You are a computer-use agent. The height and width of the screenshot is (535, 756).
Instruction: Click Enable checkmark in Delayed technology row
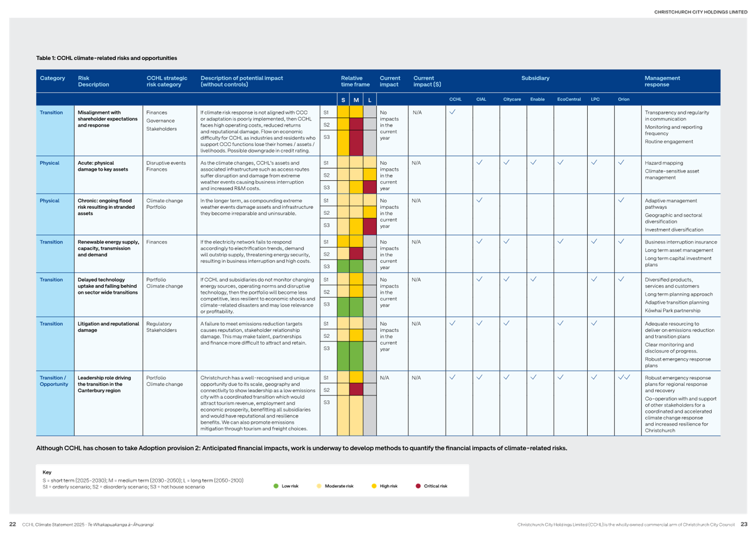pyautogui.click(x=533, y=279)
